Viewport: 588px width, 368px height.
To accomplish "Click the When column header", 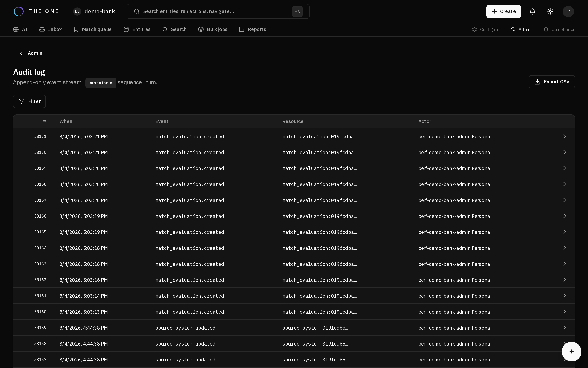I will [x=66, y=121].
